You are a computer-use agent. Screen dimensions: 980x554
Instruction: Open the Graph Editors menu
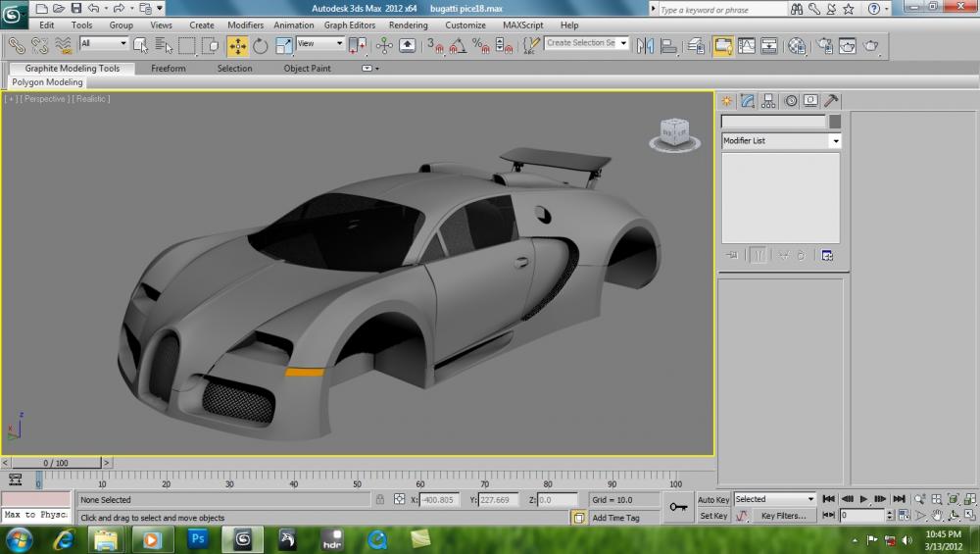(x=350, y=25)
